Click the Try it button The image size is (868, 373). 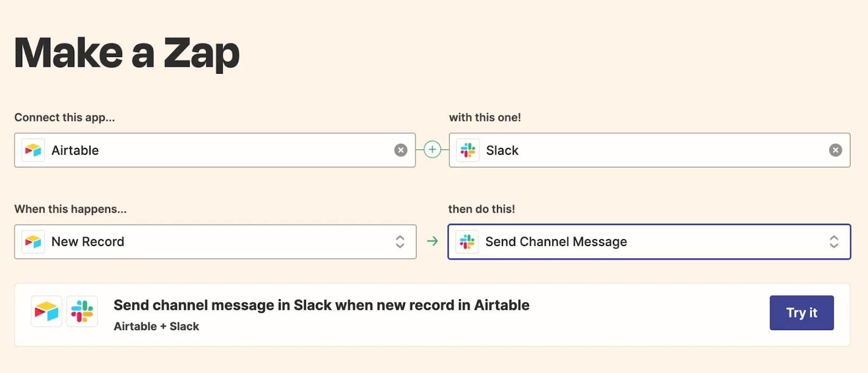point(802,313)
